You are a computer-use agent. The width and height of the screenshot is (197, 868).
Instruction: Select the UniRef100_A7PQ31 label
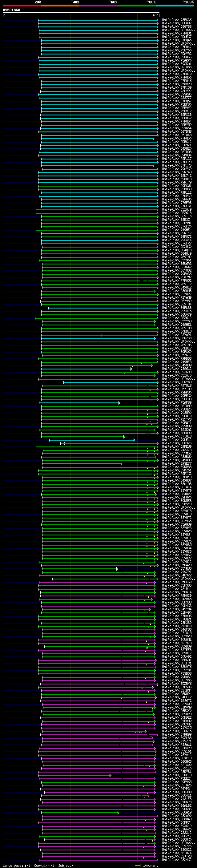point(177,33)
